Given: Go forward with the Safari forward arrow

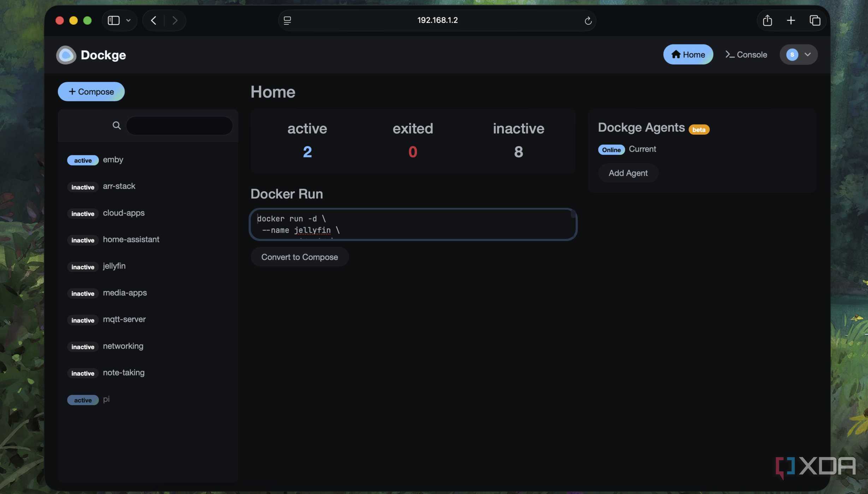Looking at the screenshot, I should pos(175,20).
